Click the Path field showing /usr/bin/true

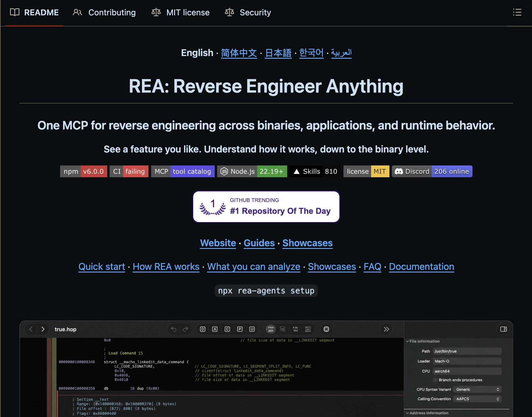467,351
